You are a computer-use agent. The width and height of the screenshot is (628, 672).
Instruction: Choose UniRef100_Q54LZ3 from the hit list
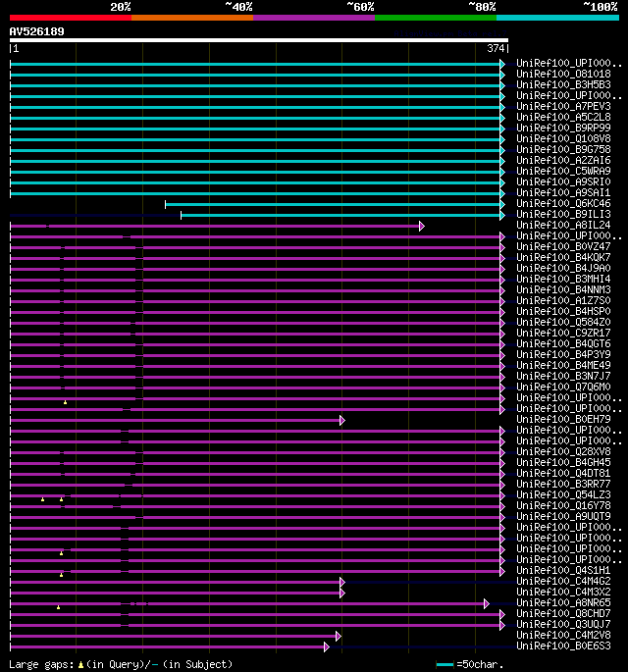click(x=563, y=495)
